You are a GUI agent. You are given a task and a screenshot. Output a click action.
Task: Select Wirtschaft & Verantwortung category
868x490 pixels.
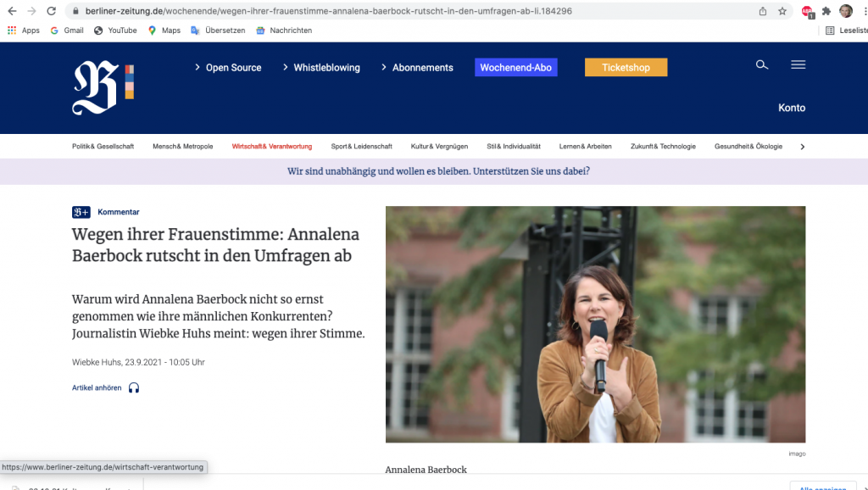pyautogui.click(x=271, y=147)
